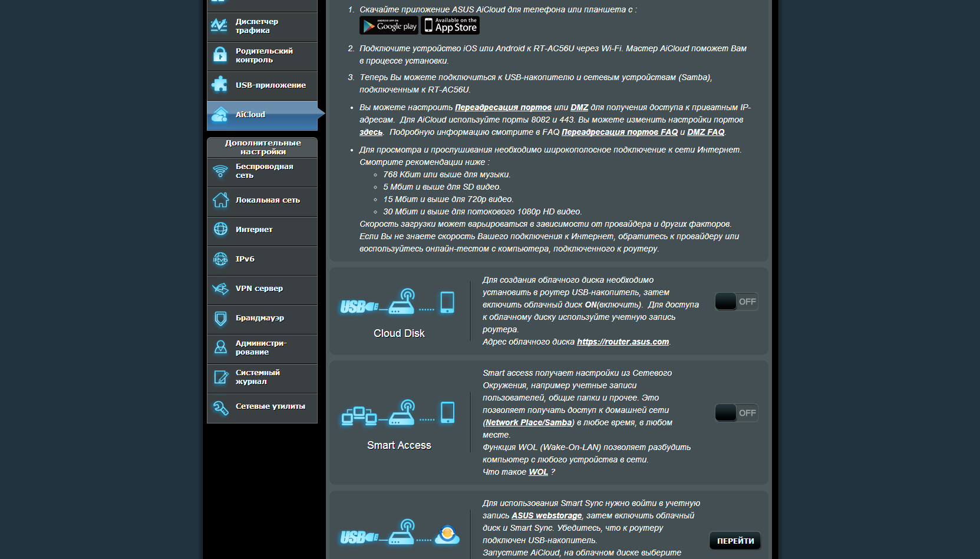This screenshot has width=980, height=559.
Task: Open Локальная сеть settings
Action: (262, 201)
